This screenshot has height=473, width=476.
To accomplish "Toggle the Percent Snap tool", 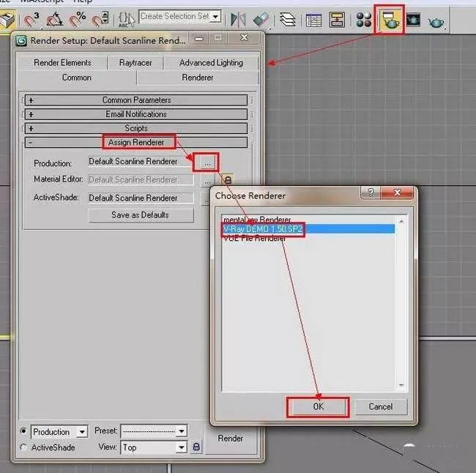I will (x=77, y=19).
